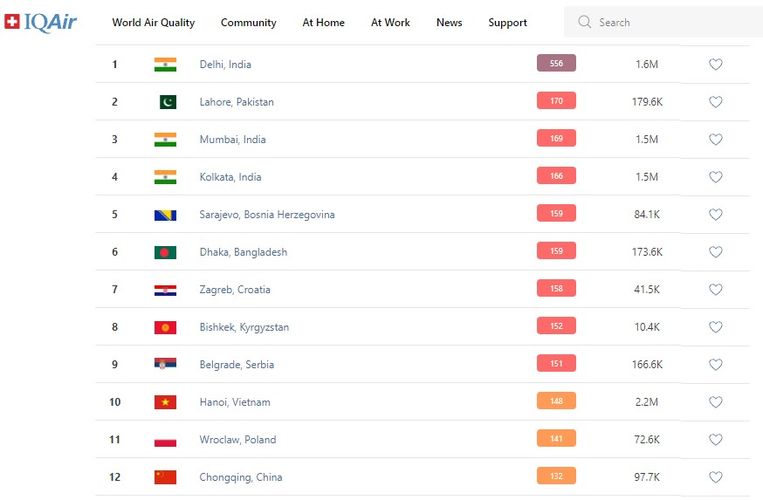The image size is (763, 500).
Task: Expand the At Home menu
Action: (x=323, y=22)
